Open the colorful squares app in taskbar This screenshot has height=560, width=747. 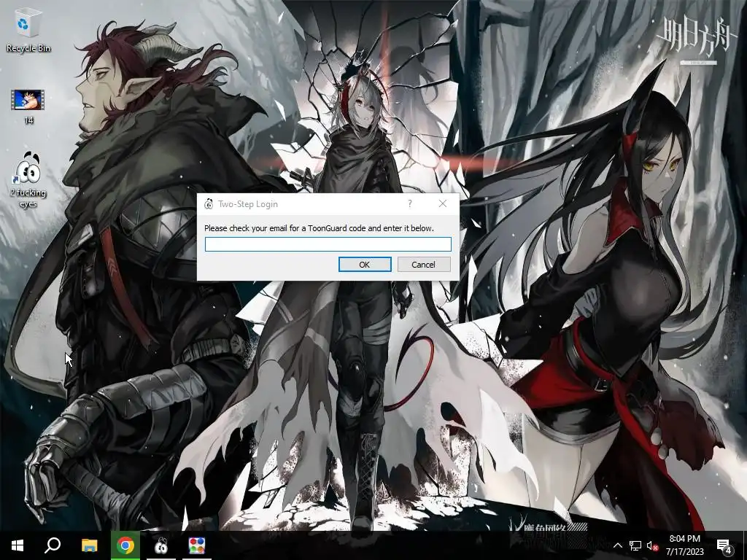click(197, 545)
